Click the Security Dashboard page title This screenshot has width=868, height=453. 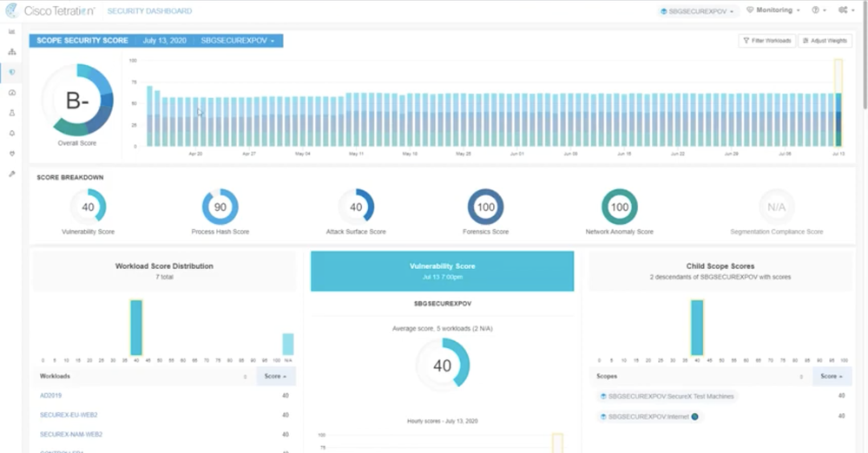tap(149, 11)
